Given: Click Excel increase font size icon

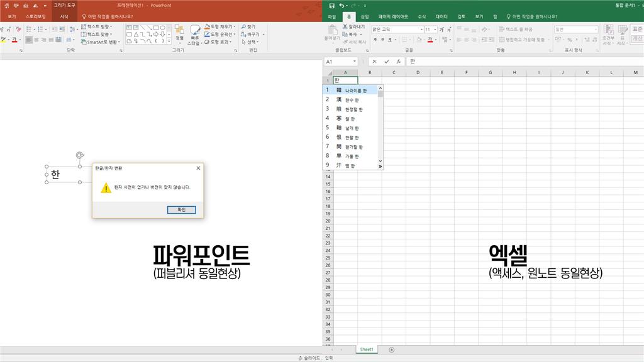Looking at the screenshot, I should (441, 30).
